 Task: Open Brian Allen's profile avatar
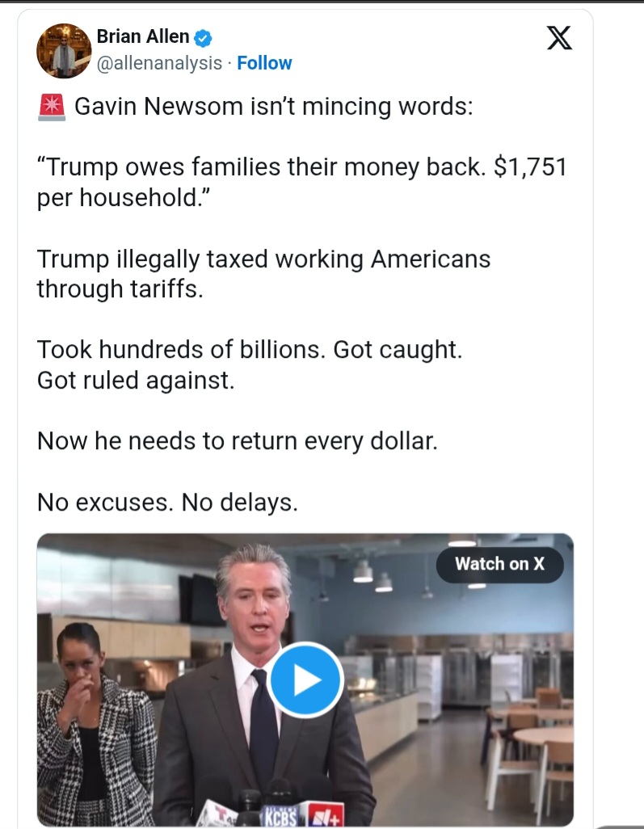(x=64, y=51)
